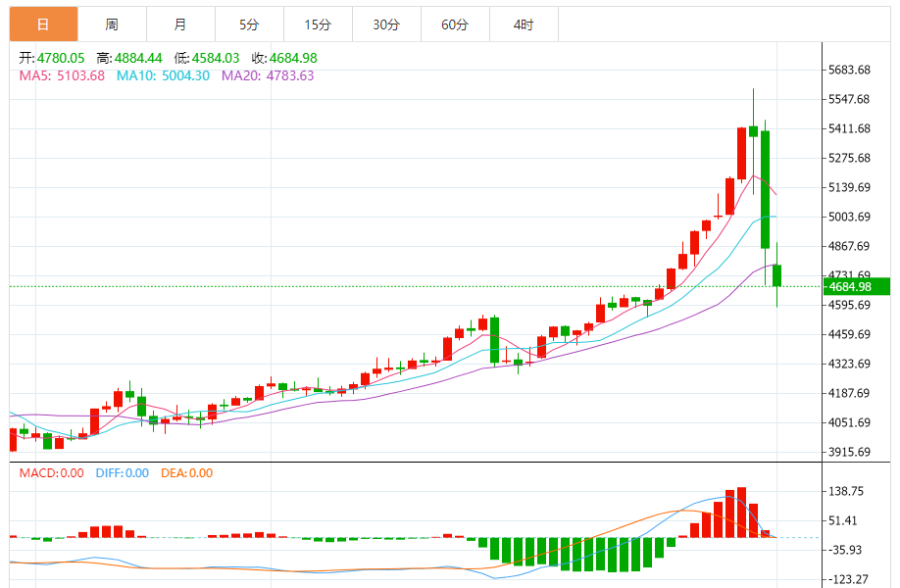This screenshot has height=588, width=900.
Task: Click the MA5: 5103.68 indicator label
Action: click(62, 75)
